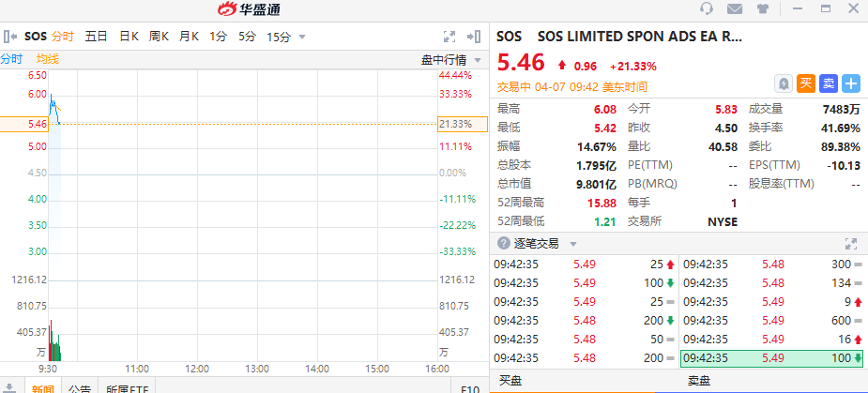Viewport: 868px width, 393px height.
Task: Click the blue 卖 sell button
Action: (x=829, y=83)
